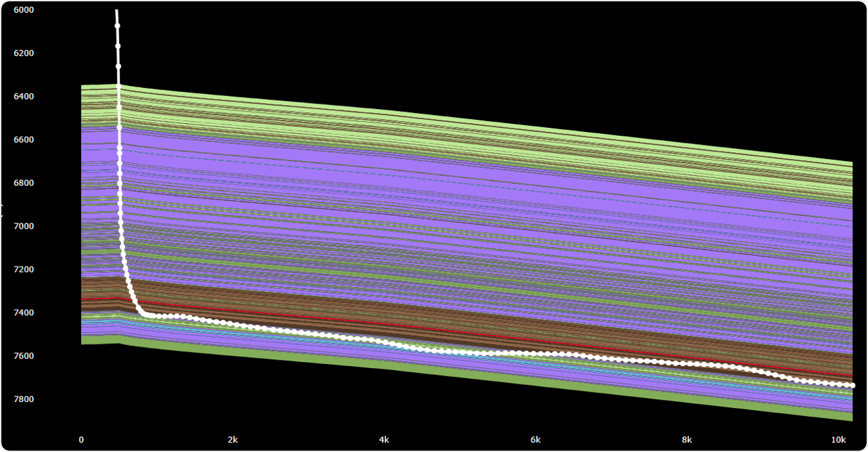Screen dimensions: 868x452
Task: Click the 4k tick label on bottom axis
Action: (384, 439)
